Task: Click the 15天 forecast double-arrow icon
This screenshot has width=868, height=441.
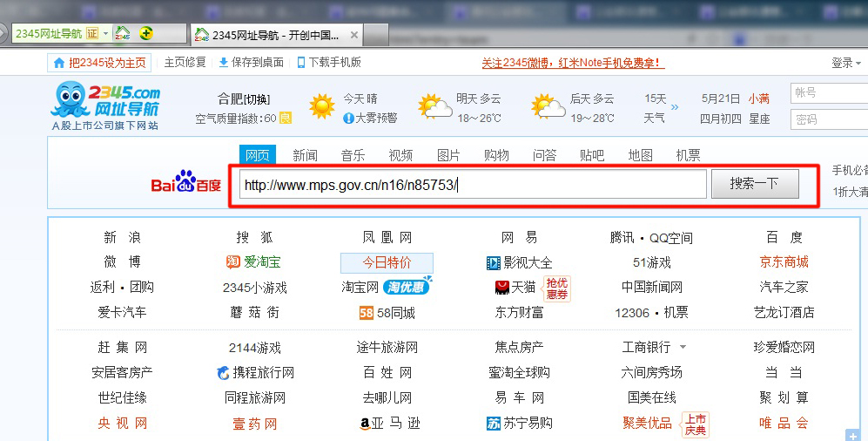Action: coord(674,107)
